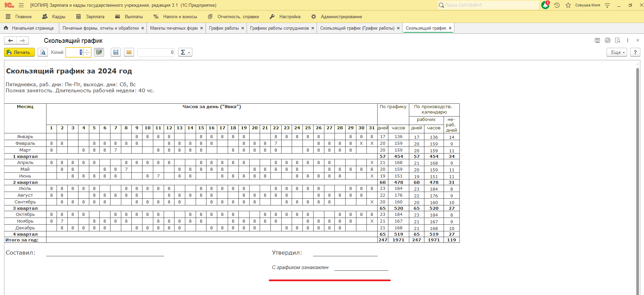Open the Налоги и взносы section

[x=175, y=17]
